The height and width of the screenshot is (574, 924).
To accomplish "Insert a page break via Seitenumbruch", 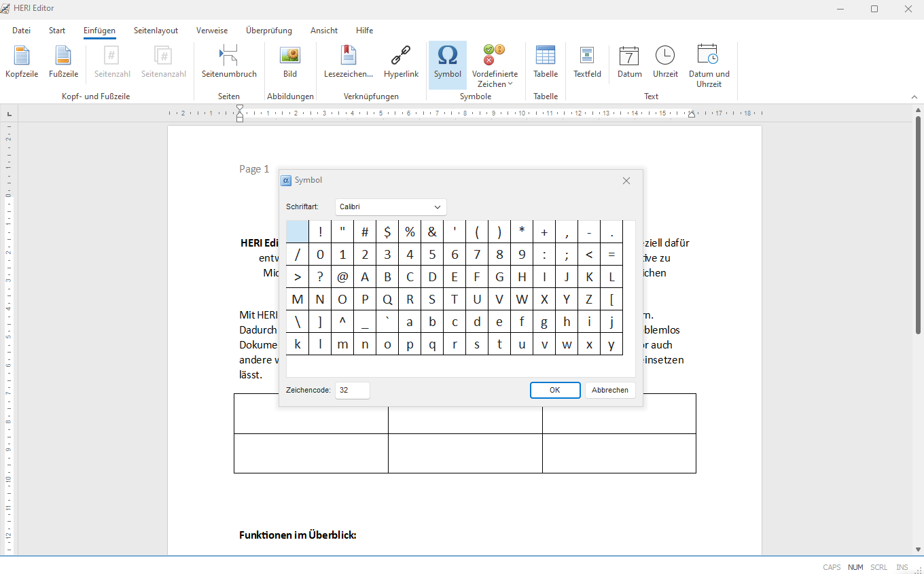I will click(229, 62).
